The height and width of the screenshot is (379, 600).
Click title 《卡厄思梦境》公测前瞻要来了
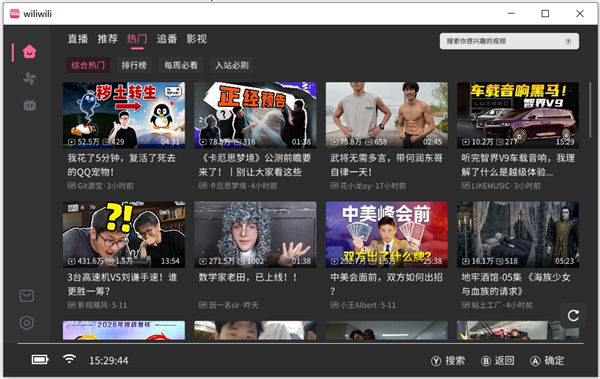255,165
